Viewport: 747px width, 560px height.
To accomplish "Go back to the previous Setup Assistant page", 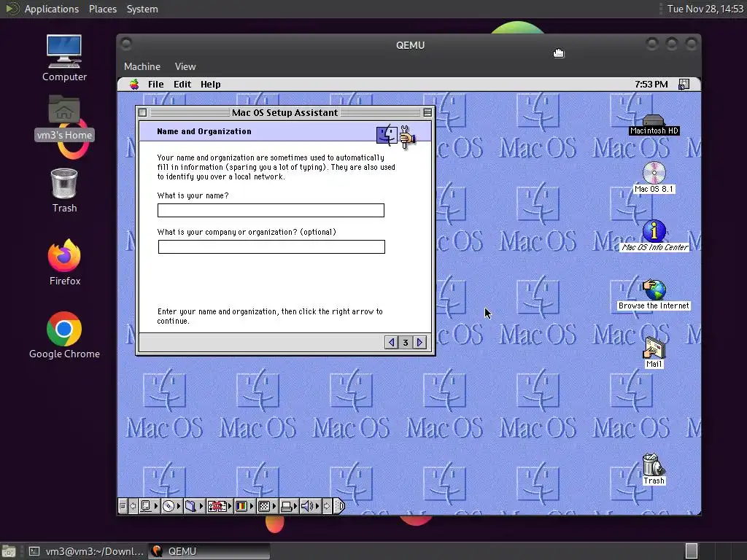I will click(391, 343).
